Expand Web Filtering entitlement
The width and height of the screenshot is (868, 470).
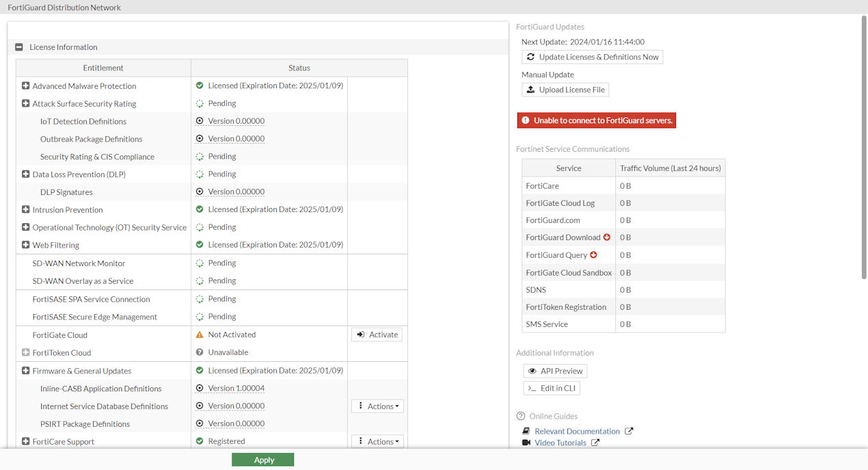tap(25, 244)
